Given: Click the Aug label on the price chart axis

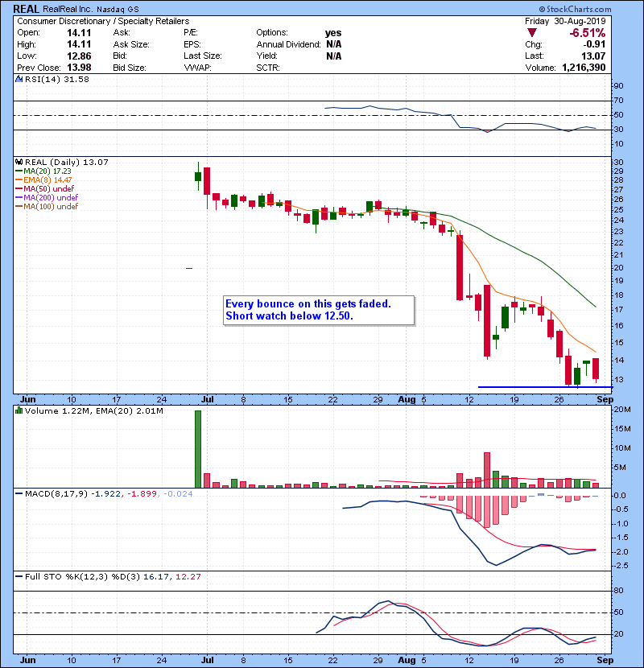Looking at the screenshot, I should (x=407, y=400).
